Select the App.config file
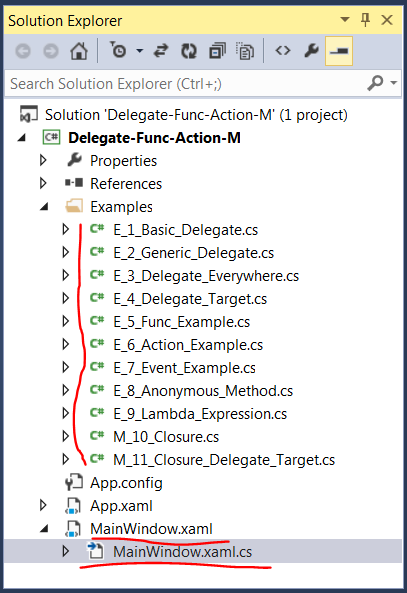This screenshot has width=407, height=593. pyautogui.click(x=126, y=483)
